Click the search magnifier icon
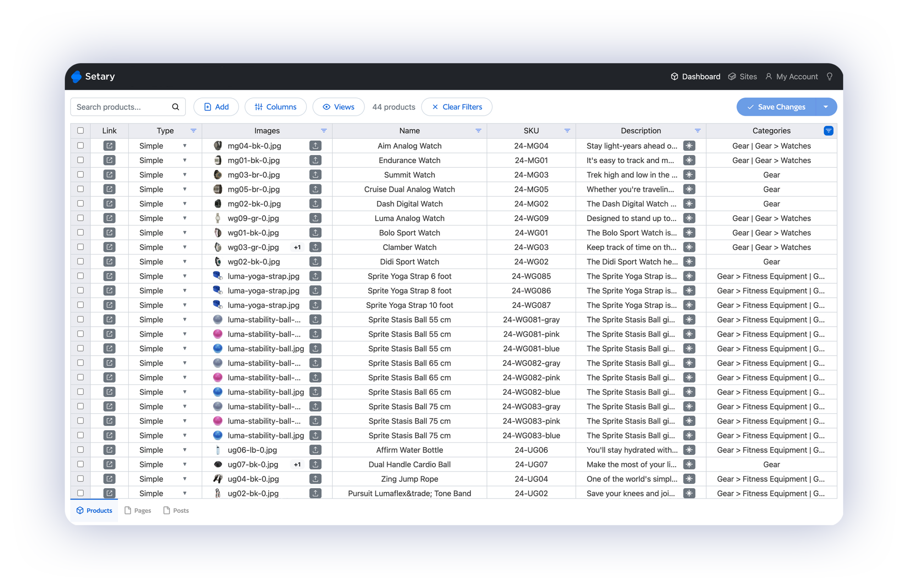 pyautogui.click(x=175, y=107)
